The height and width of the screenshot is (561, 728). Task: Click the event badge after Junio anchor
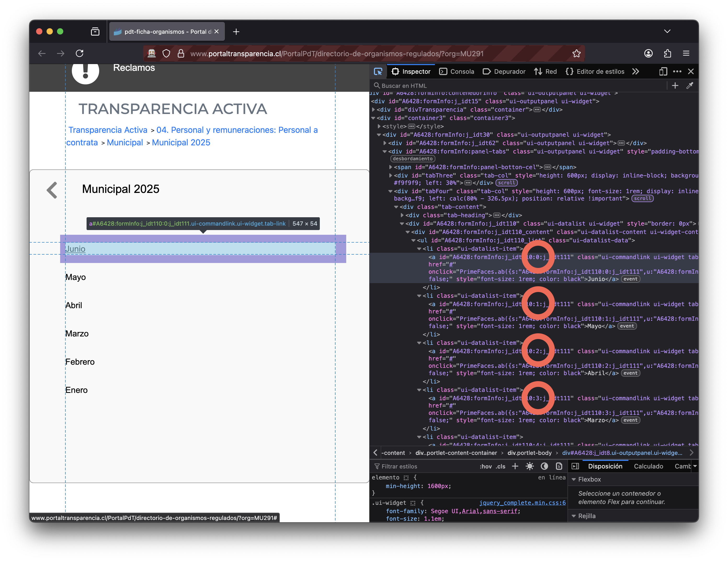pos(630,279)
